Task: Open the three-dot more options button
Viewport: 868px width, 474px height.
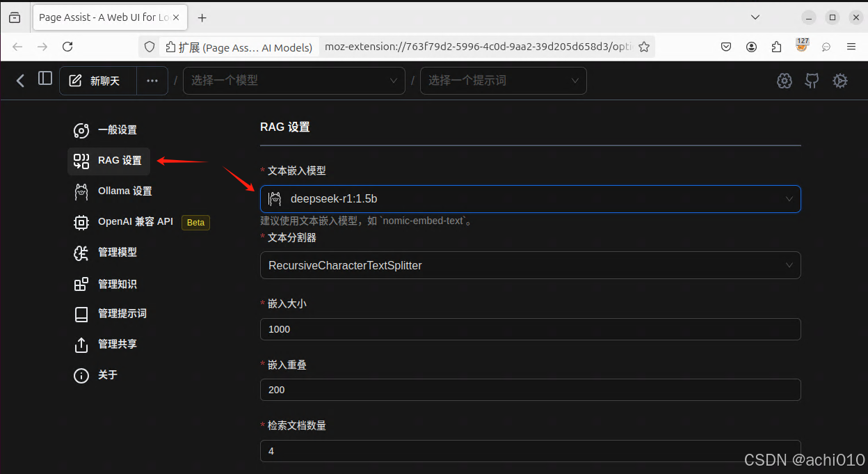Action: tap(152, 81)
